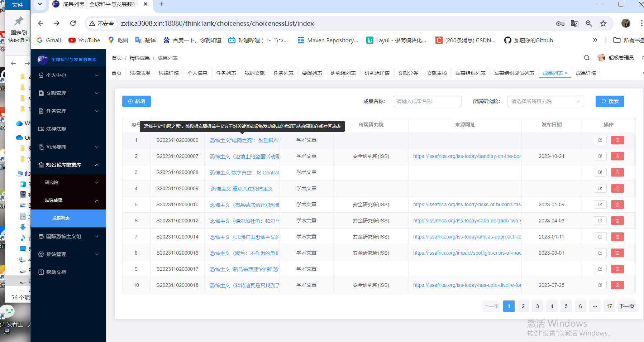Open 所属研究院 dropdown selector
The height and width of the screenshot is (342, 644).
coord(545,101)
